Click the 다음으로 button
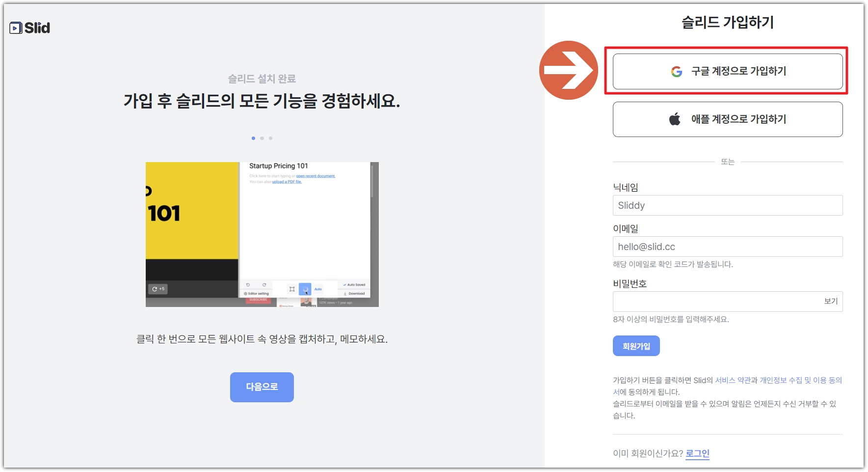The image size is (868, 472). (262, 387)
